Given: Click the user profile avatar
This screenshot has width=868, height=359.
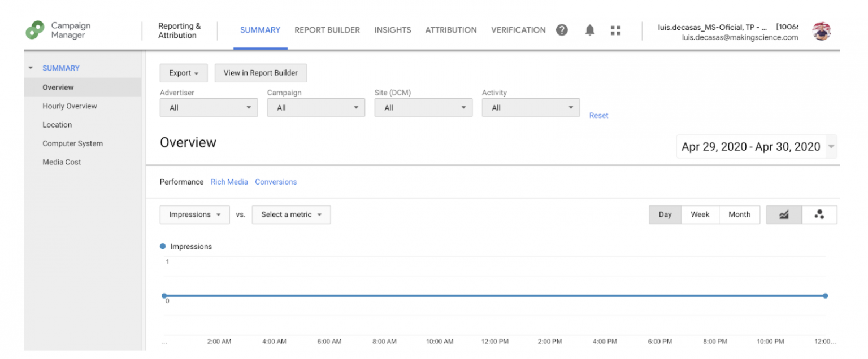Looking at the screenshot, I should coord(821,31).
